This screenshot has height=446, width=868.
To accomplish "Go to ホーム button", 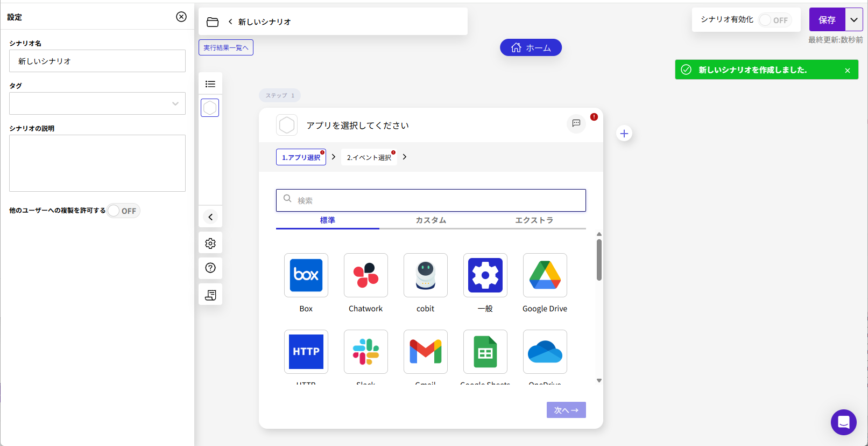I will 531,47.
